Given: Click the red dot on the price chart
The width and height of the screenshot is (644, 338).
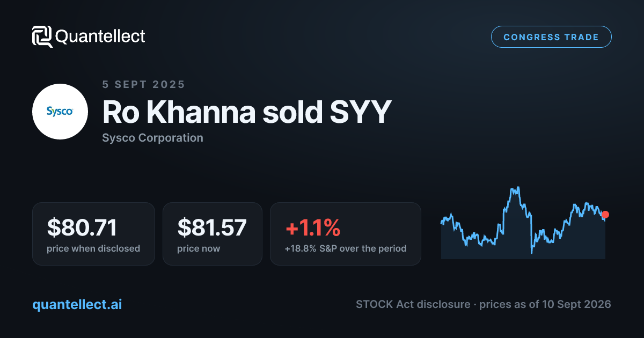Looking at the screenshot, I should click(605, 215).
